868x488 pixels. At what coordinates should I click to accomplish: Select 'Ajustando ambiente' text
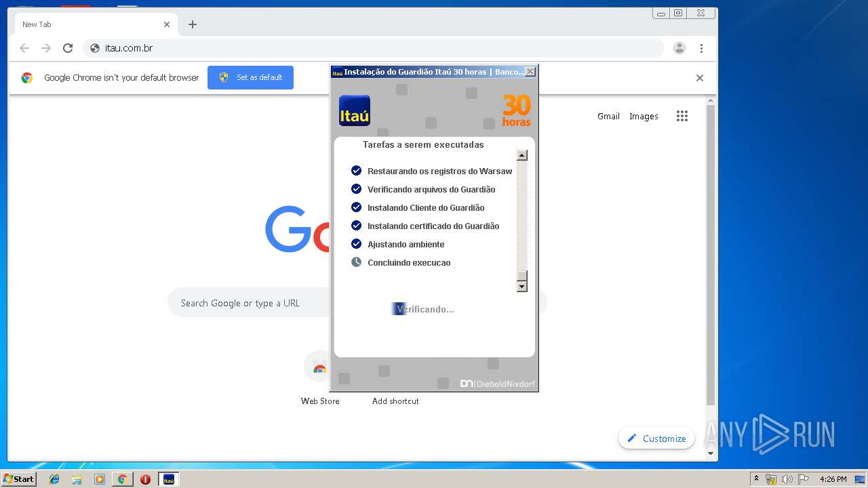click(x=406, y=245)
